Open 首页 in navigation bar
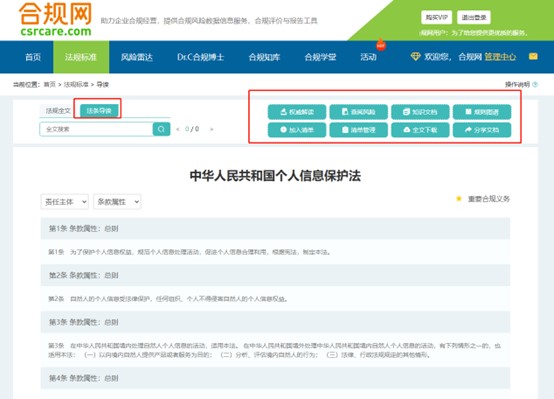 click(33, 57)
